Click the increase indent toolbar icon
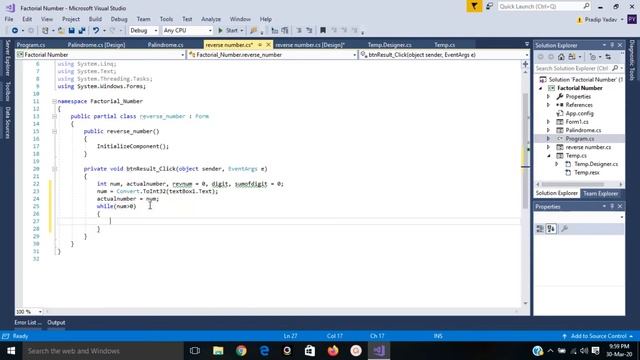The width and height of the screenshot is (640, 360). click(285, 31)
